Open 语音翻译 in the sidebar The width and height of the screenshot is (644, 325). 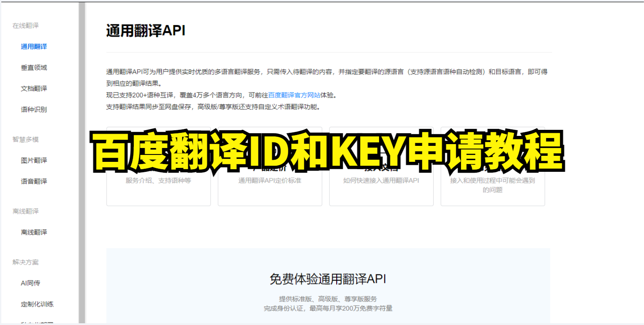[x=34, y=181]
